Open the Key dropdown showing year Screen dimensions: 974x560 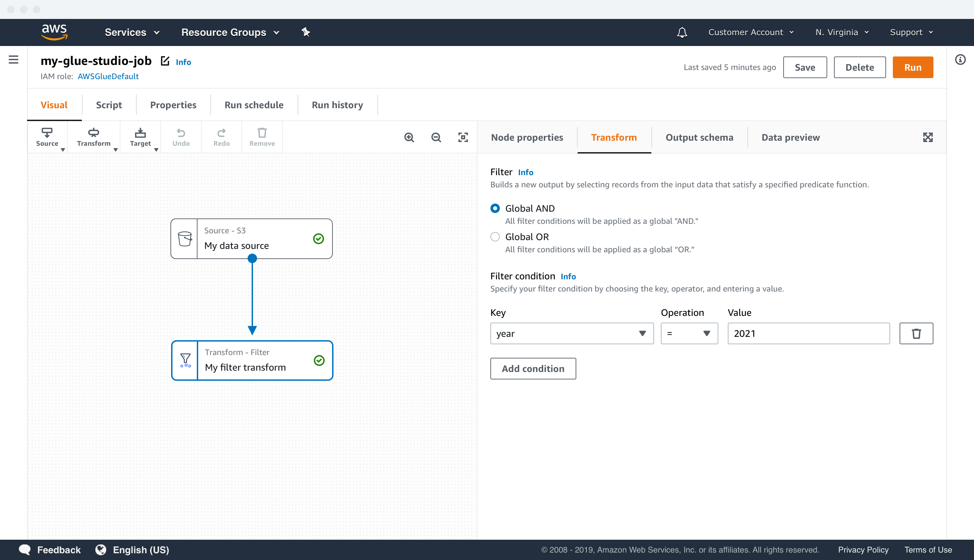pyautogui.click(x=572, y=333)
